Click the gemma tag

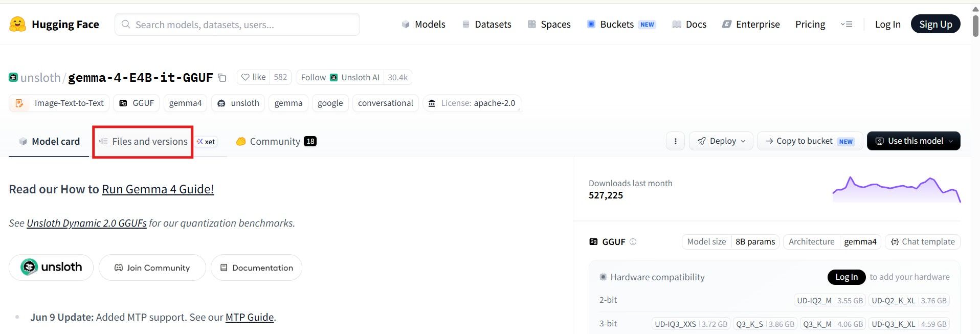click(x=288, y=103)
